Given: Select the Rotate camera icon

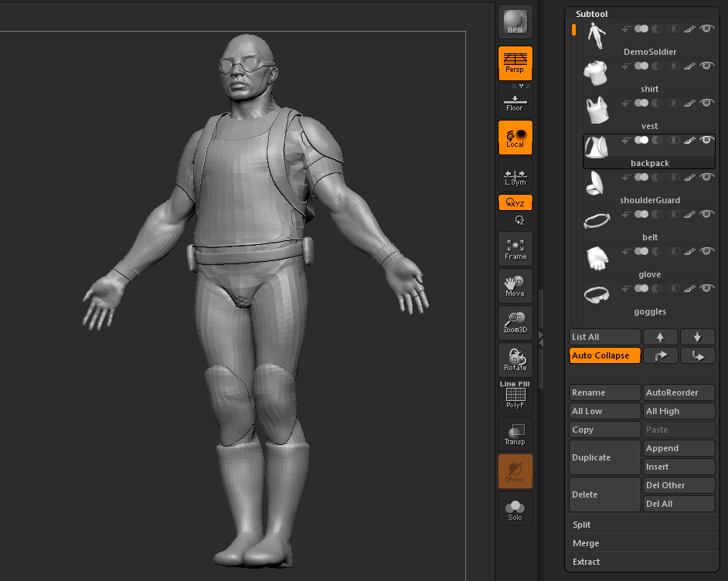Looking at the screenshot, I should (515, 358).
